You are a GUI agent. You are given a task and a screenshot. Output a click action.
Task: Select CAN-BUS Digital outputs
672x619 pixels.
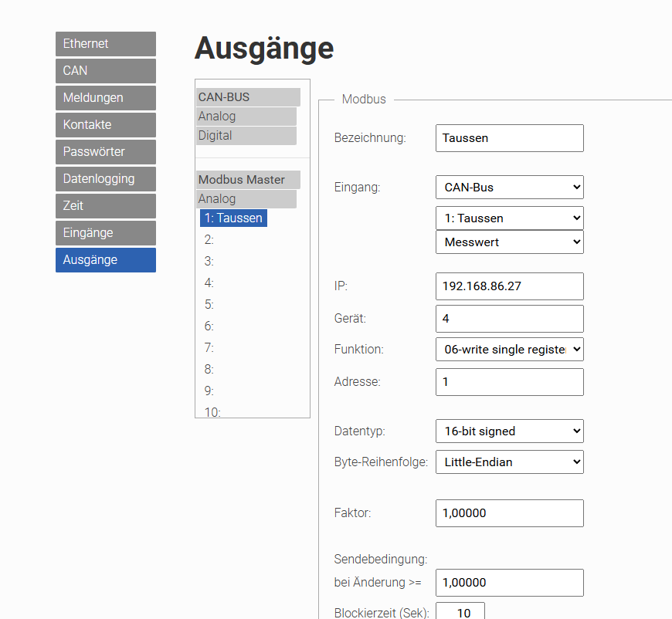click(x=246, y=136)
